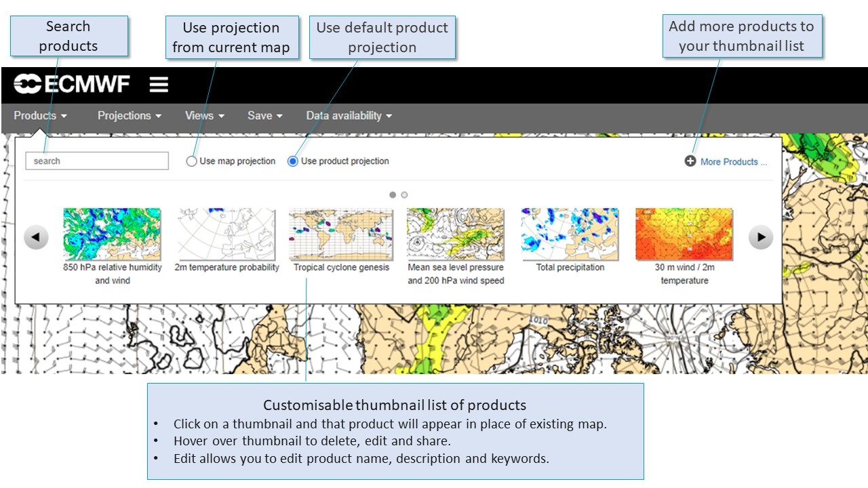Select the Use map projection radio button

point(191,161)
